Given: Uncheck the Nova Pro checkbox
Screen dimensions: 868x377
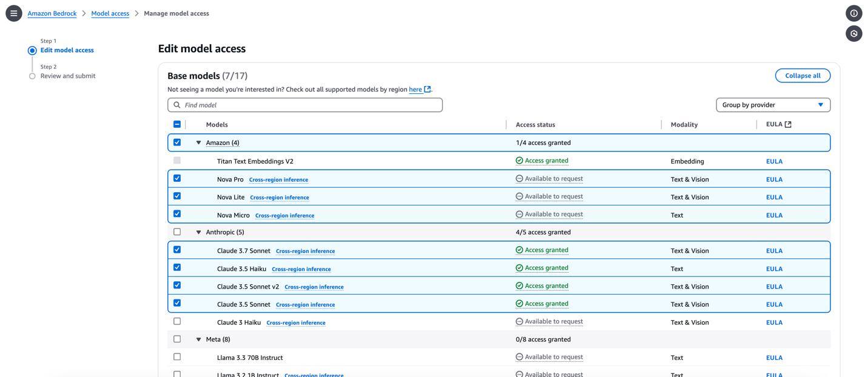Looking at the screenshot, I should tap(177, 178).
